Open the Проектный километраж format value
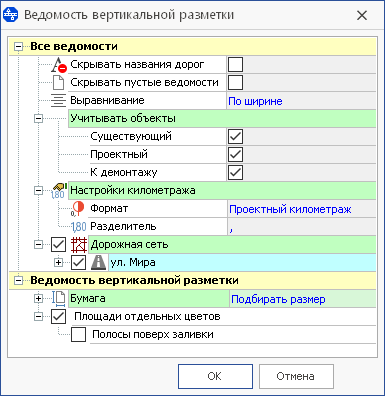This screenshot has width=385, height=396. click(290, 209)
